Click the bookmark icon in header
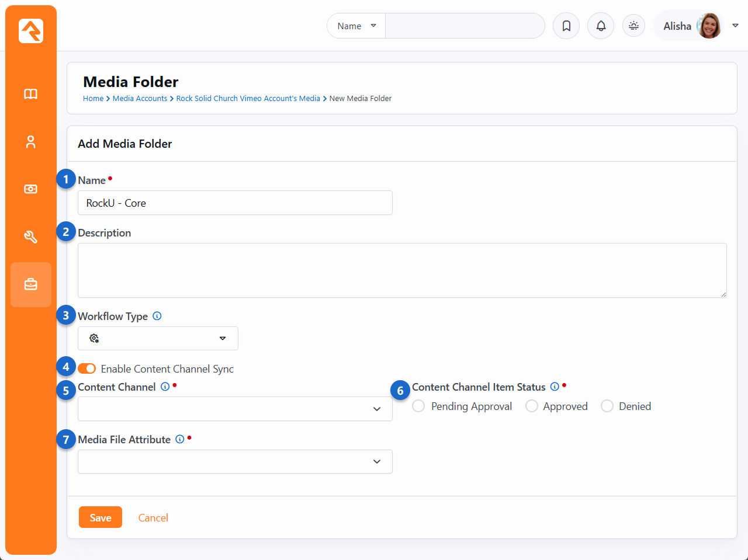The image size is (748, 560). [566, 26]
